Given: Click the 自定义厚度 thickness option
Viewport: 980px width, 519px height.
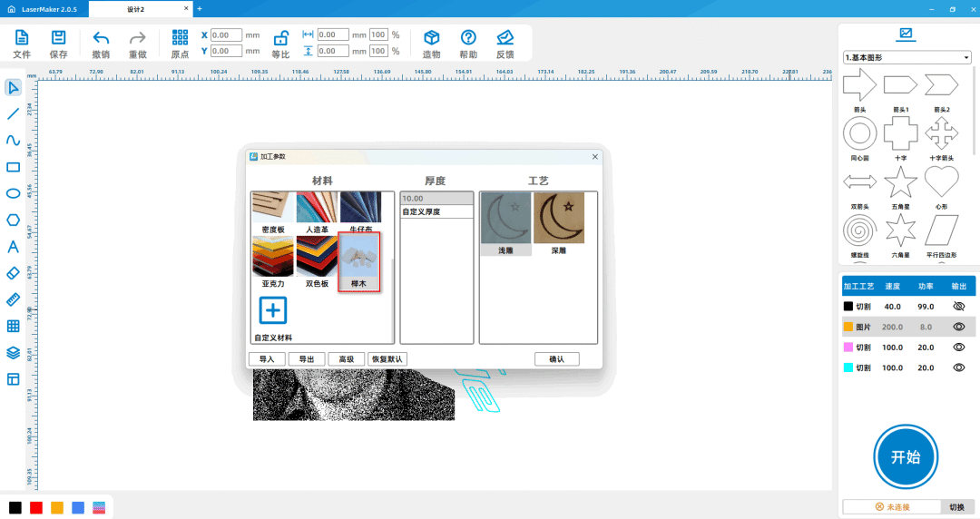Looking at the screenshot, I should point(436,211).
